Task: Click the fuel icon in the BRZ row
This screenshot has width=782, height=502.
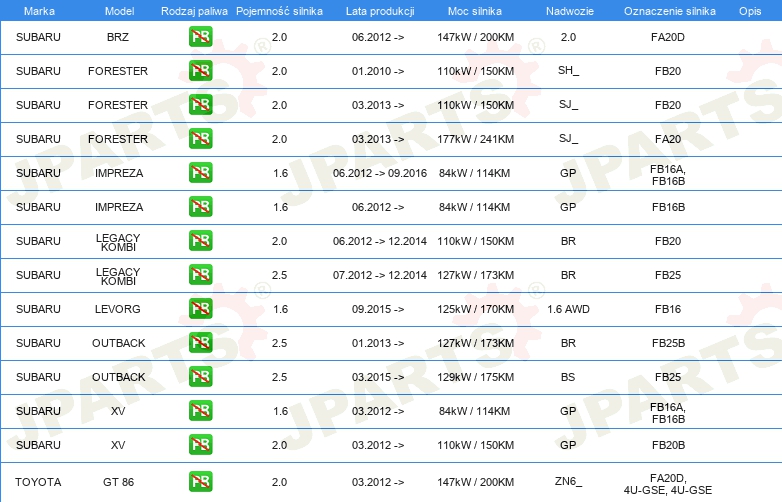Action: (x=200, y=36)
